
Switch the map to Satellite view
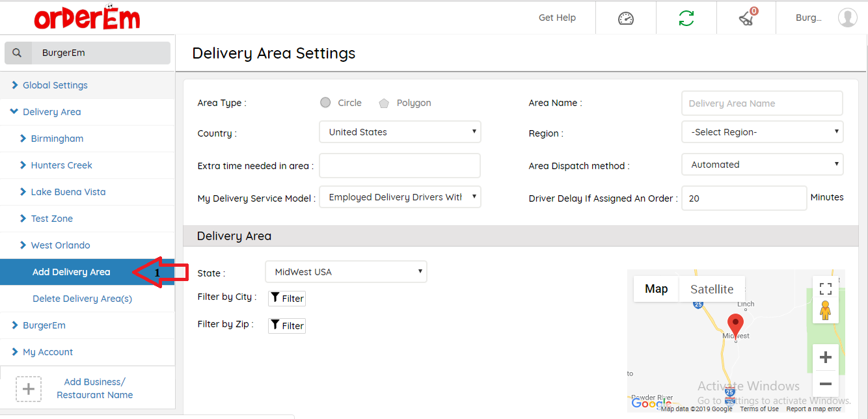[x=711, y=290]
